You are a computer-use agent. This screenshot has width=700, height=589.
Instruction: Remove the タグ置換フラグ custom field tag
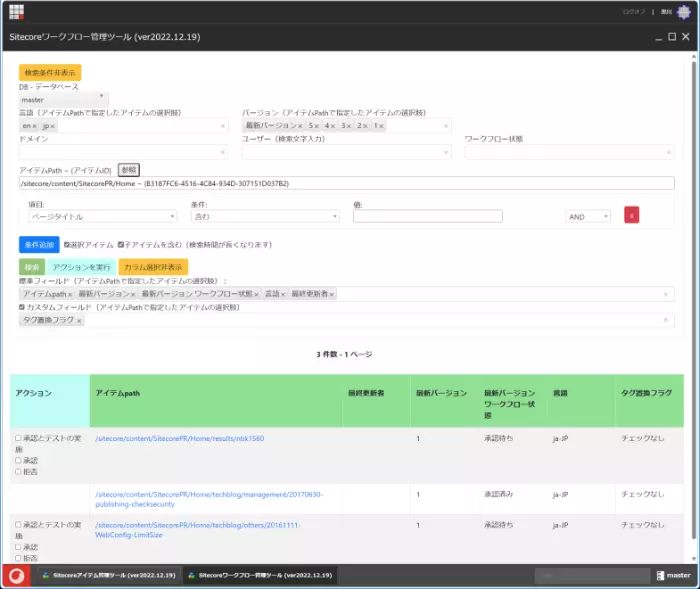[x=79, y=320]
